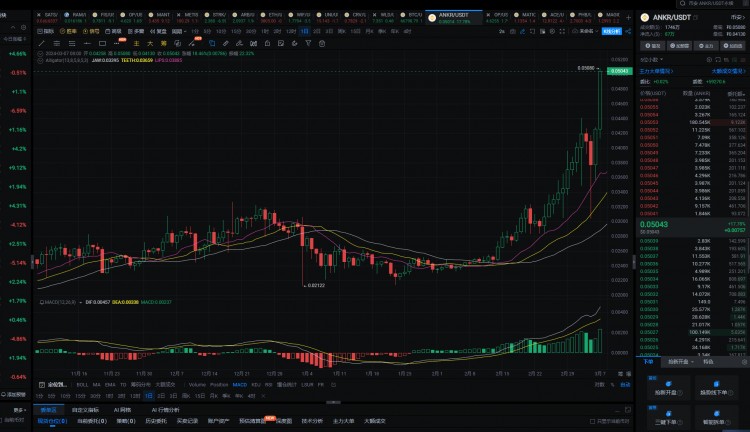750x432 pixels.
Task: Toggle fullscreen chart icon
Action: (562, 31)
